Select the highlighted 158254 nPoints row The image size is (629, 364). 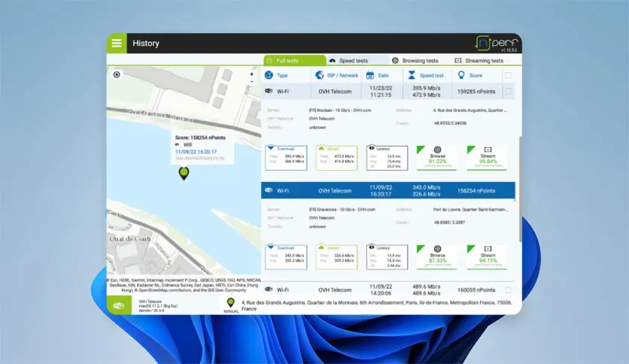point(388,190)
